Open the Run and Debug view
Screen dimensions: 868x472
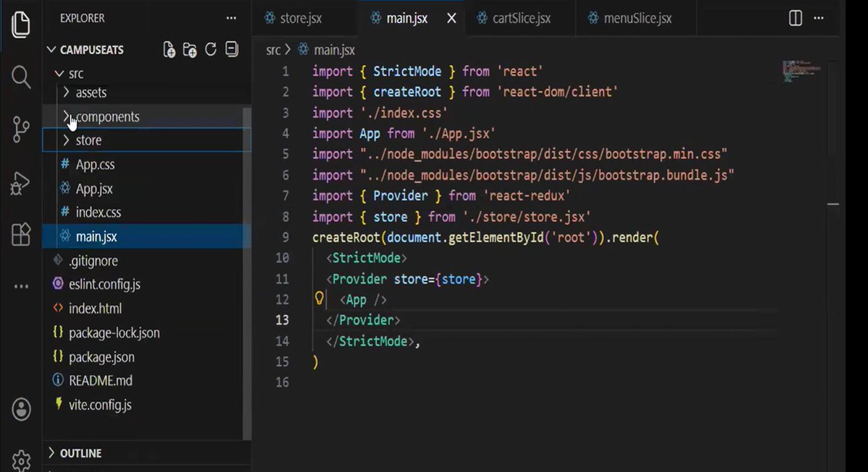tap(21, 183)
